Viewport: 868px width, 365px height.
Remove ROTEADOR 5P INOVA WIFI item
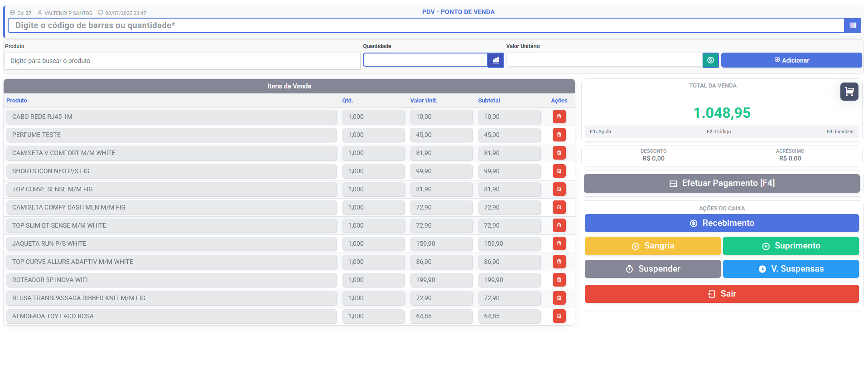coord(559,280)
